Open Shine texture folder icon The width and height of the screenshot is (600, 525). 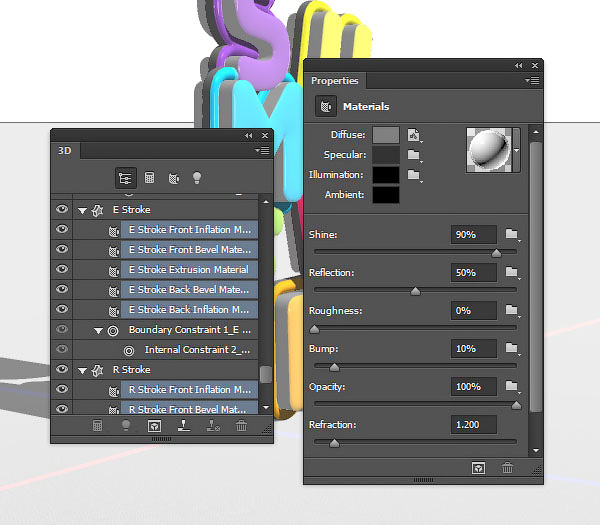click(x=512, y=234)
